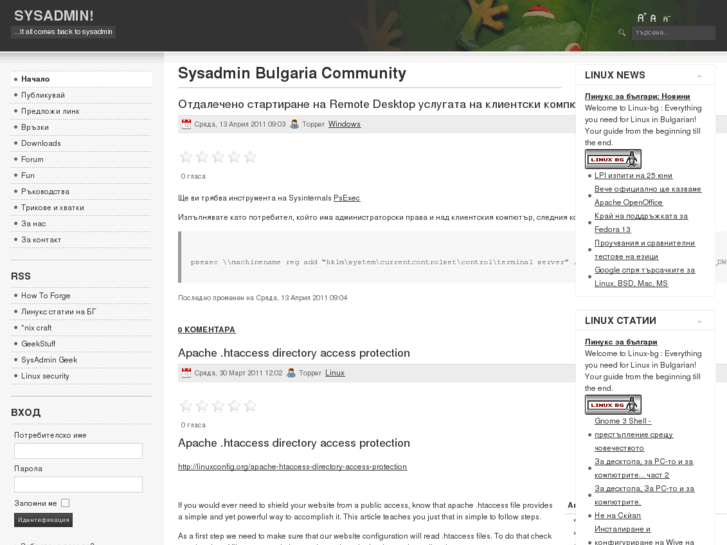Open Gnome 3 Shell article link
This screenshot has height=545, width=727.
[633, 435]
